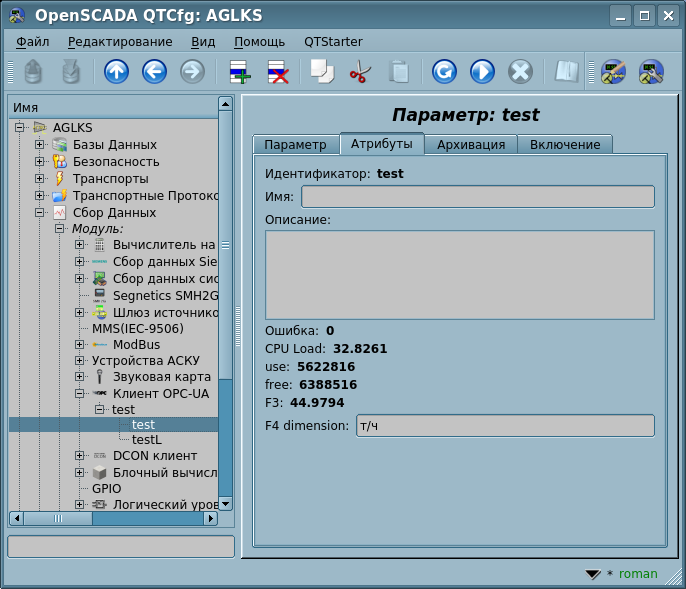Click the copy item icon

coord(321,72)
